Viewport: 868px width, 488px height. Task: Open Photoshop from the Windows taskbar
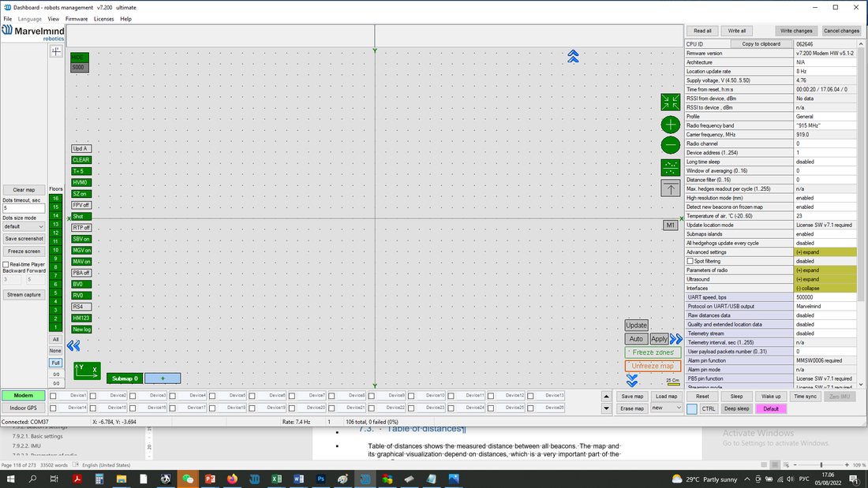tap(320, 479)
